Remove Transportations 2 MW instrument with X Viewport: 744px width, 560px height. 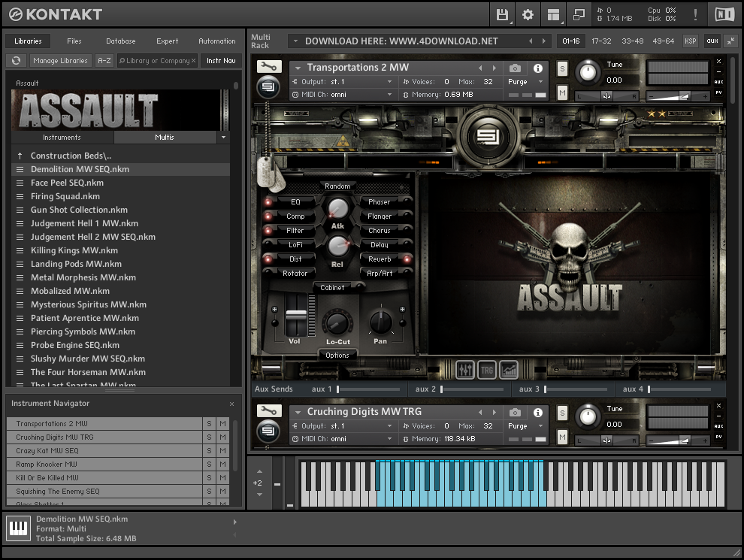point(718,62)
